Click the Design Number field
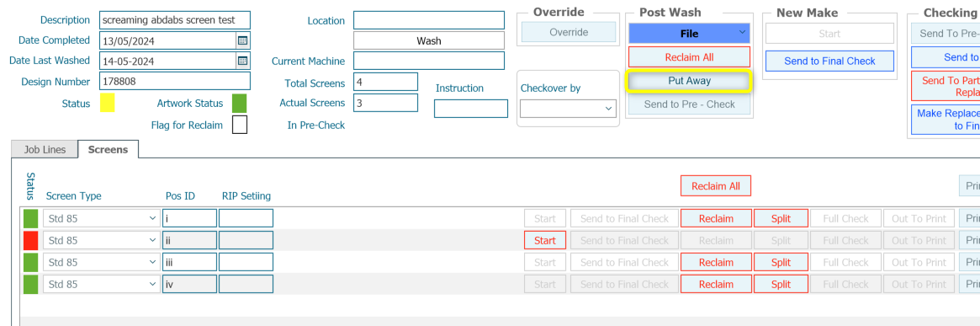 (174, 82)
